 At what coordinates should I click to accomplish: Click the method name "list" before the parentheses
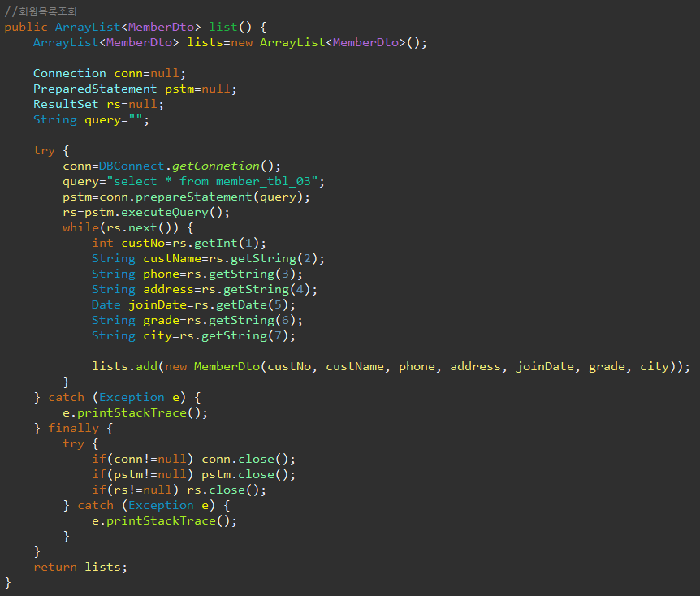tap(223, 28)
